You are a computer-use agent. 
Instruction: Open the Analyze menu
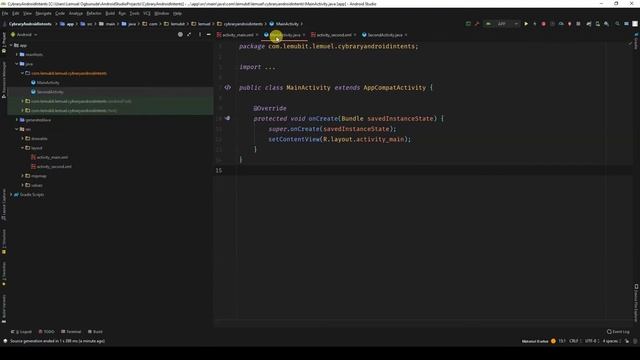(76, 13)
